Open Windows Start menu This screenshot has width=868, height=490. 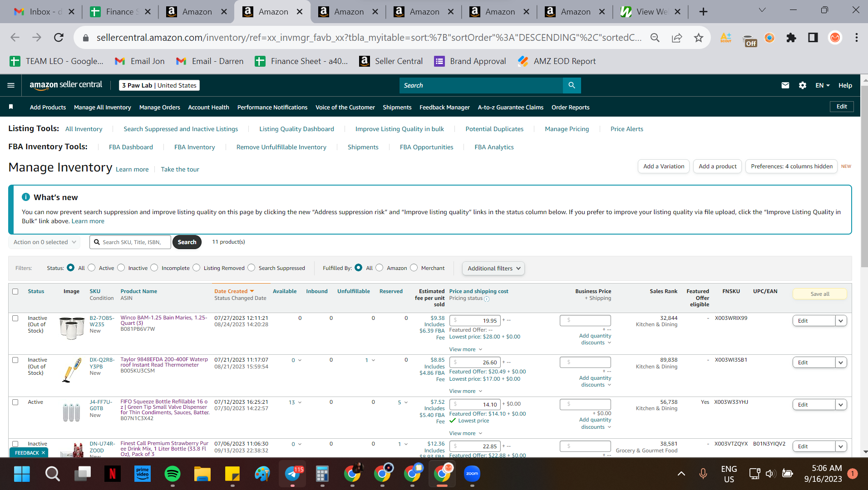(x=22, y=474)
